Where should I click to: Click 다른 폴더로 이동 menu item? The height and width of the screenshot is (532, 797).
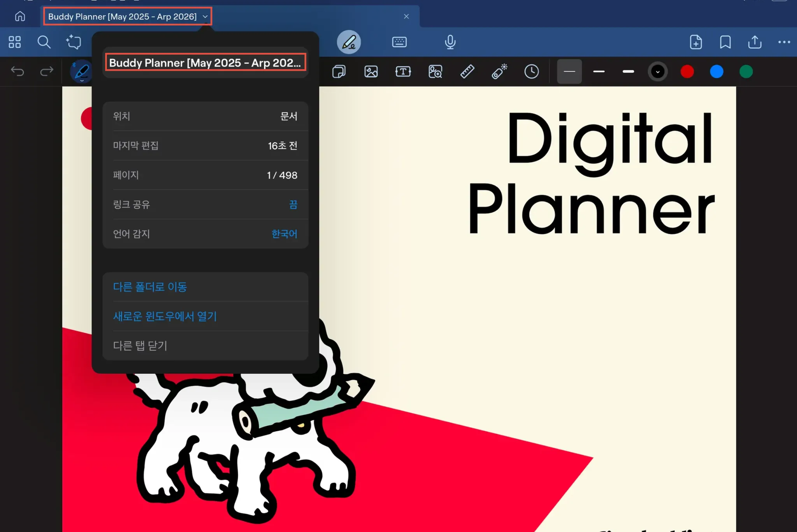tap(150, 287)
